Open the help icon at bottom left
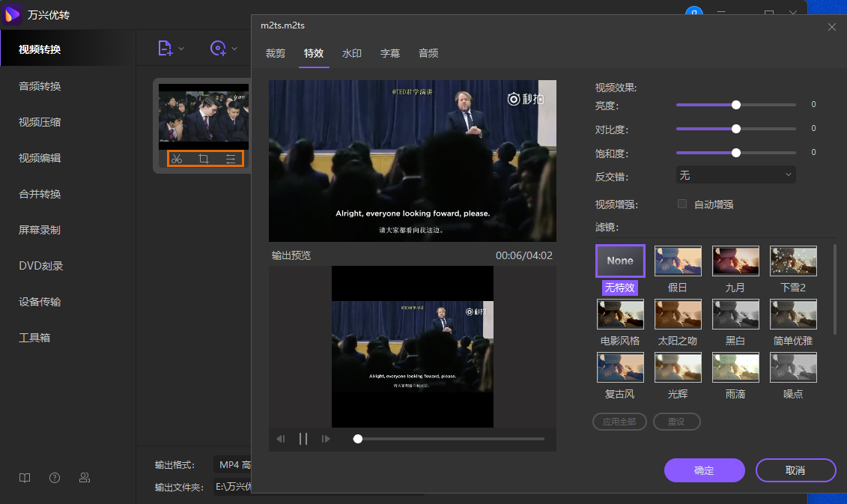 point(54,477)
